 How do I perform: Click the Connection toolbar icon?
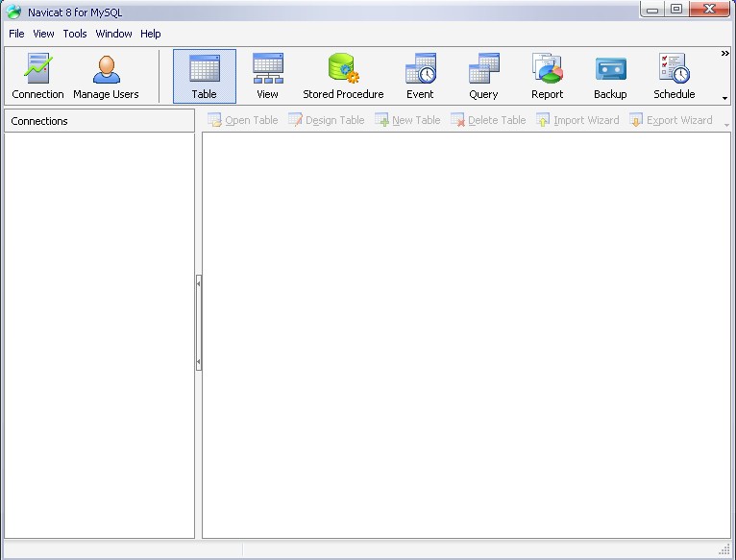click(38, 76)
